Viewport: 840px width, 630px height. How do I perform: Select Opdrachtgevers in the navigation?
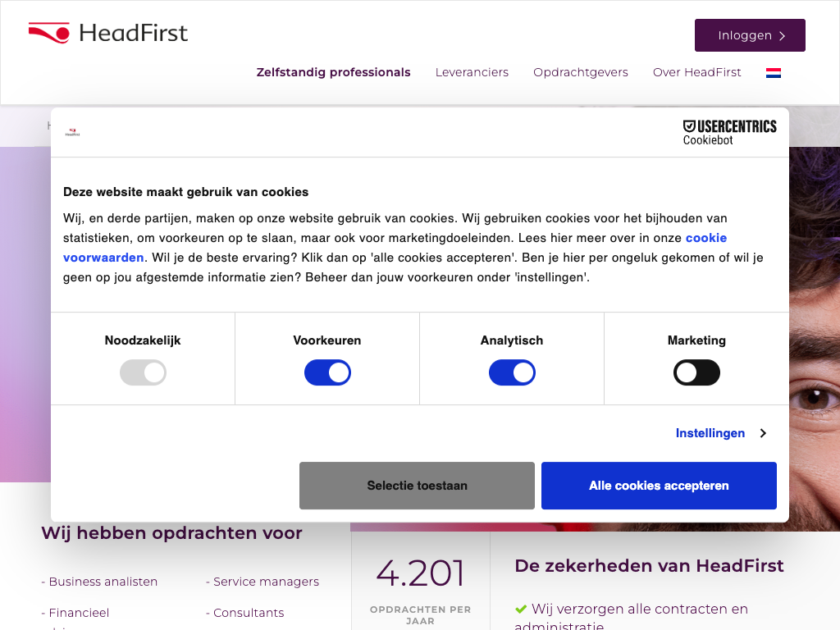click(580, 72)
